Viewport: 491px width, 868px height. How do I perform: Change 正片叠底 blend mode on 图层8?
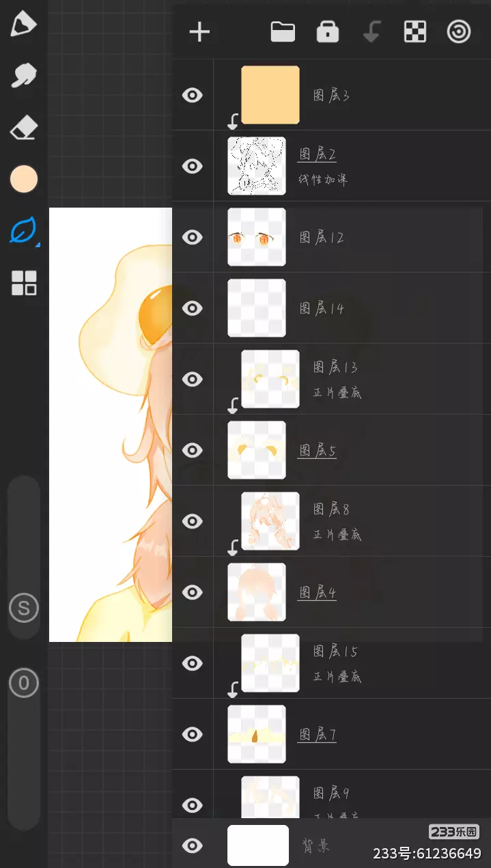(337, 535)
